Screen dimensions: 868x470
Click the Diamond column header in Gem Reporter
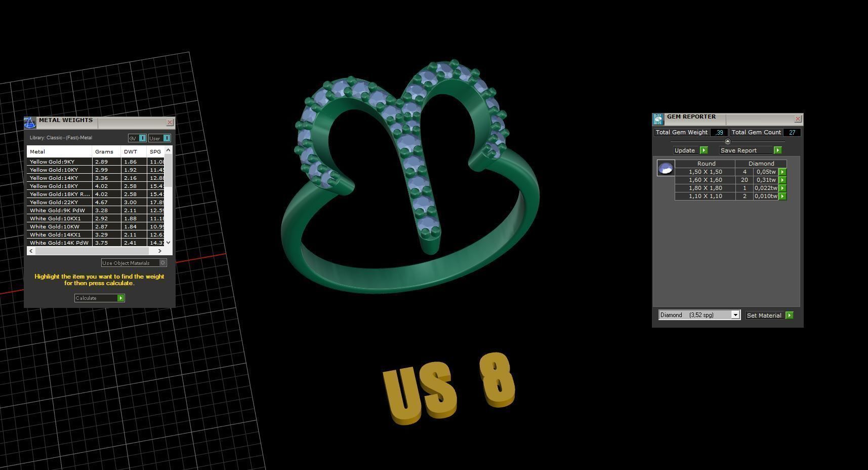click(761, 164)
